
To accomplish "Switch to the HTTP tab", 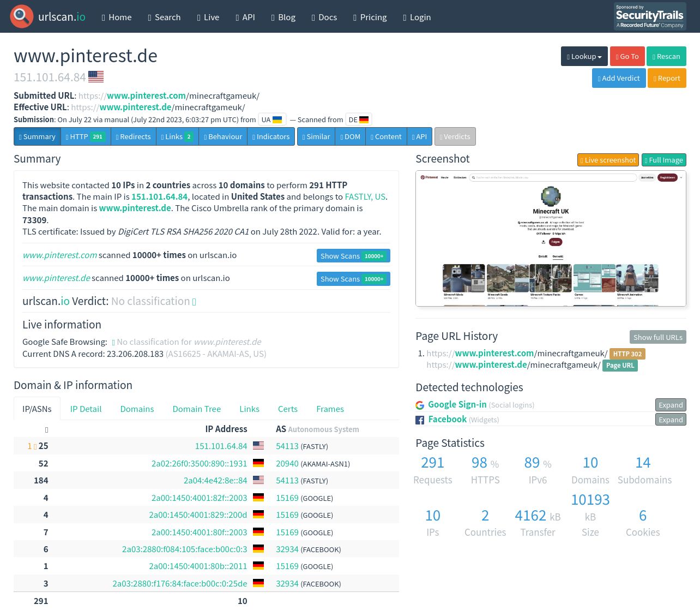I will pyautogui.click(x=86, y=136).
